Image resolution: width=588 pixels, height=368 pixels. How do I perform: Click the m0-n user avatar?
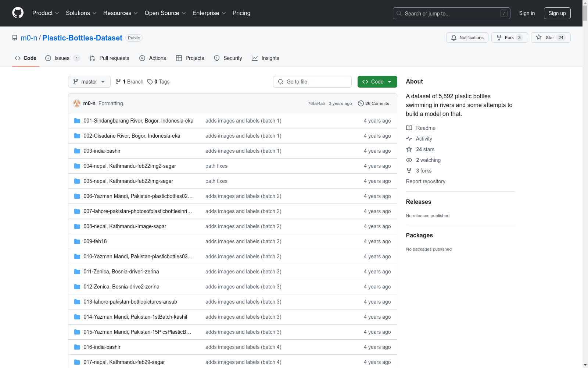(77, 103)
